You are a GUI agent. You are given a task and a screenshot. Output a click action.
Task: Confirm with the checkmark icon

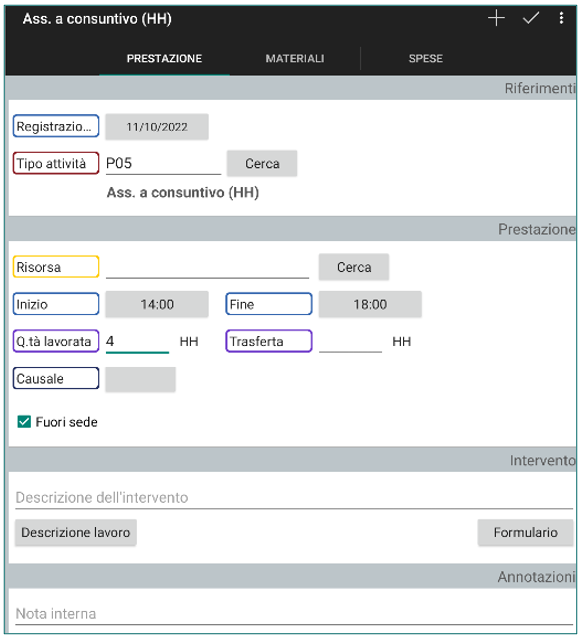click(530, 18)
